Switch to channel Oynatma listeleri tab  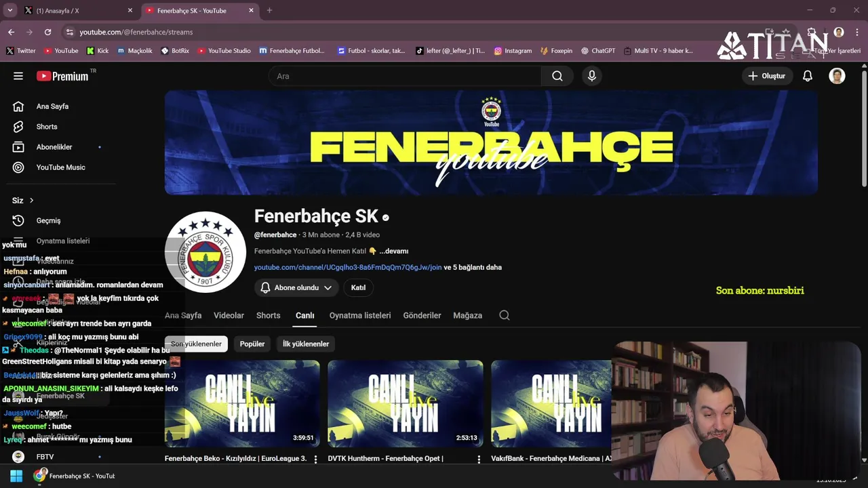pos(360,315)
